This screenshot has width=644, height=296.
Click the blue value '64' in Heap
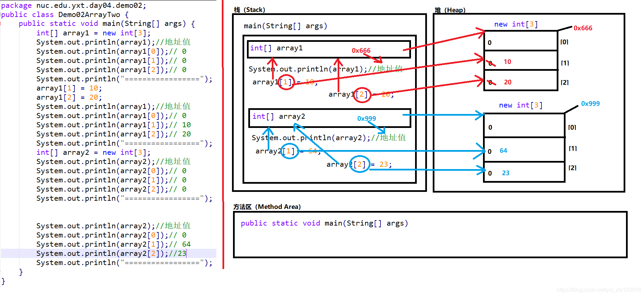[503, 150]
